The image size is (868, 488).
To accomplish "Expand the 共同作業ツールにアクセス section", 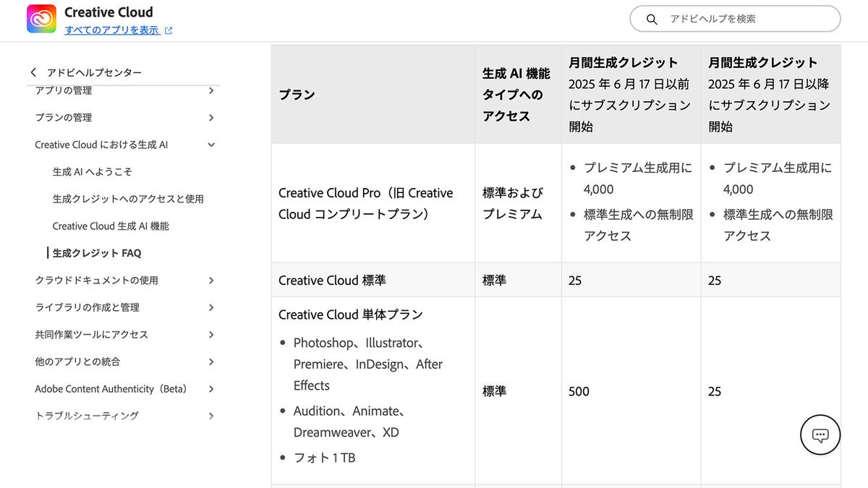I will click(x=210, y=335).
